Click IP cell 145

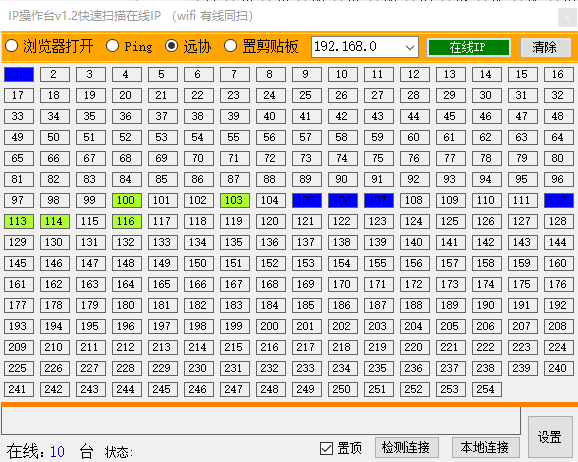19,264
